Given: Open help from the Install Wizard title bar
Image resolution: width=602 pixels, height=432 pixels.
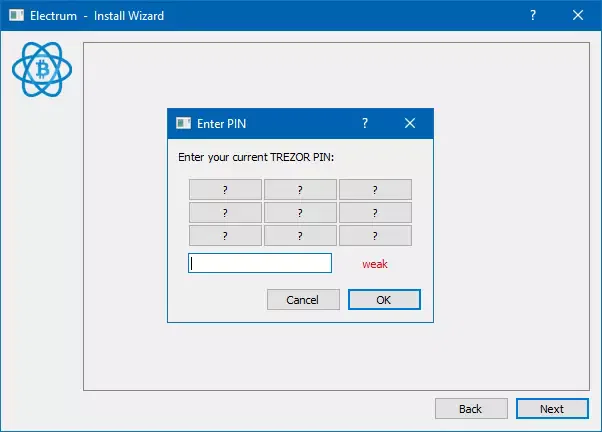Looking at the screenshot, I should 533,16.
